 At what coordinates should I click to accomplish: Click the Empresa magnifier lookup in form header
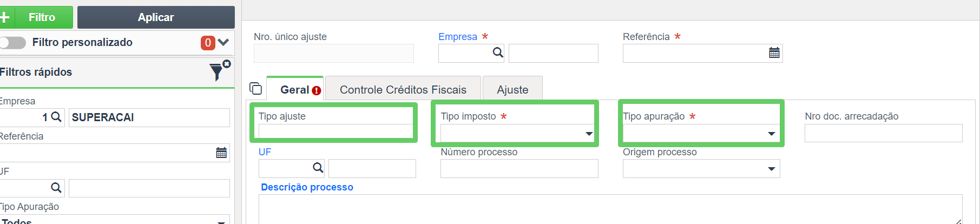pos(498,52)
